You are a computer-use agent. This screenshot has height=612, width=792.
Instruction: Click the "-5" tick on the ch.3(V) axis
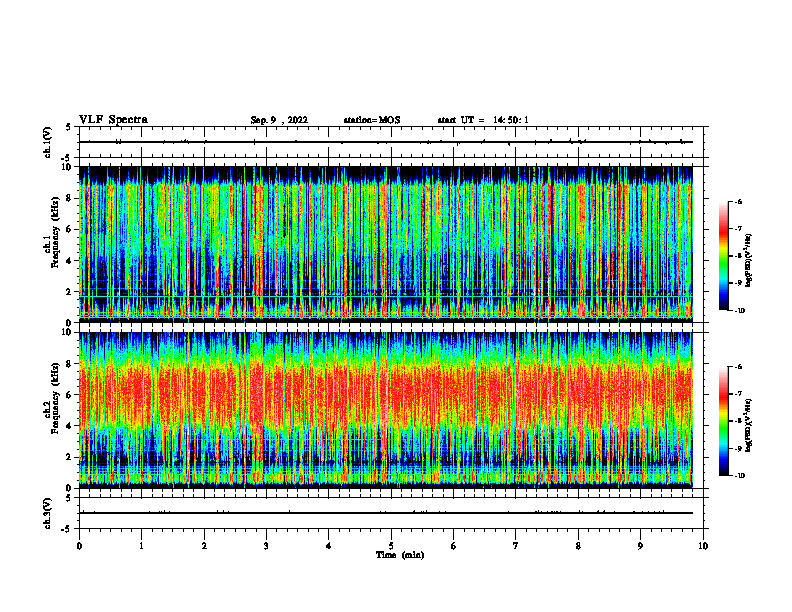point(68,529)
